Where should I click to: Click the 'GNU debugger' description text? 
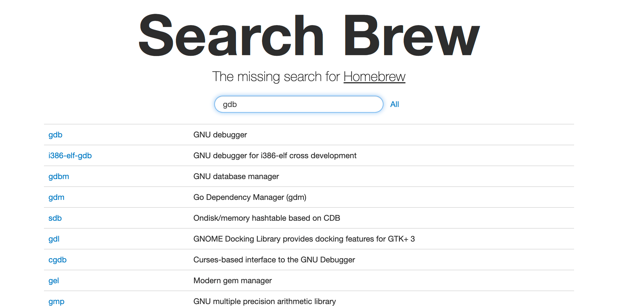point(220,135)
